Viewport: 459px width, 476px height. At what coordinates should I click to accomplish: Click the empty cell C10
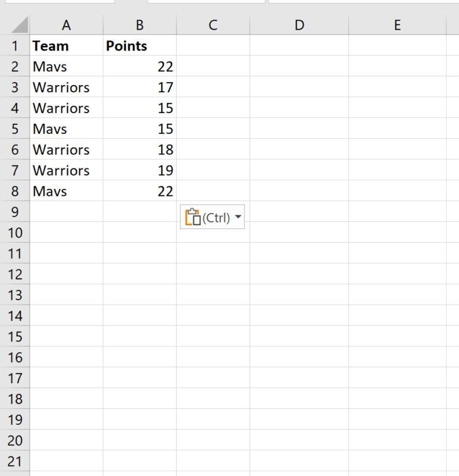point(212,233)
